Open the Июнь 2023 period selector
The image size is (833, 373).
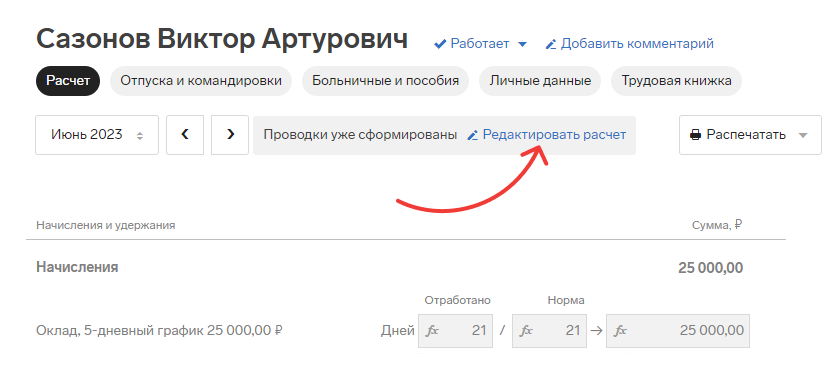click(97, 135)
